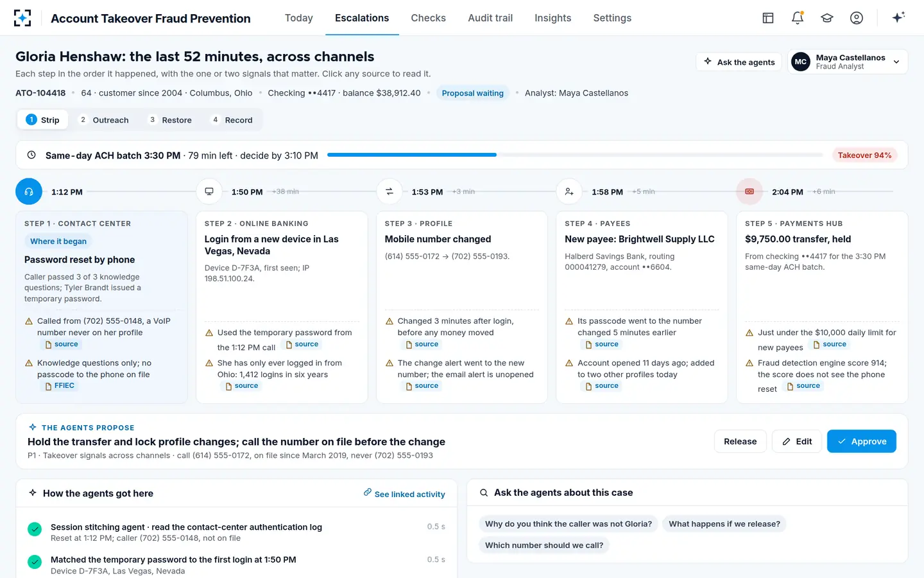
Task: Select the Record step
Action: click(232, 120)
